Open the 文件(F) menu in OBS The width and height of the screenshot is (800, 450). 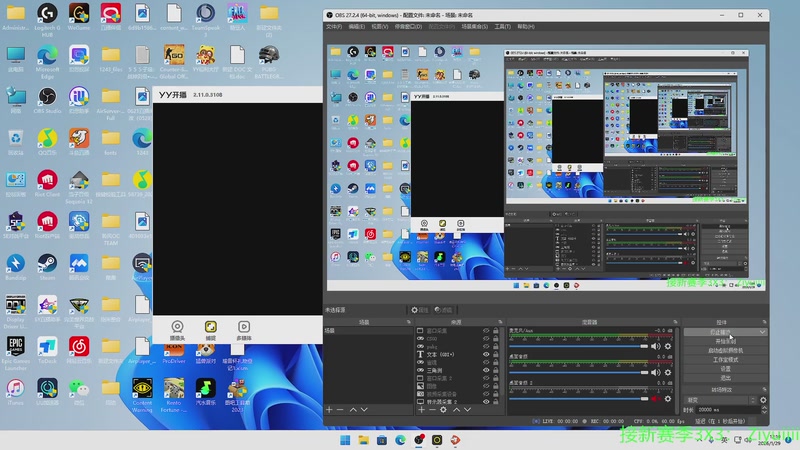tap(334, 26)
